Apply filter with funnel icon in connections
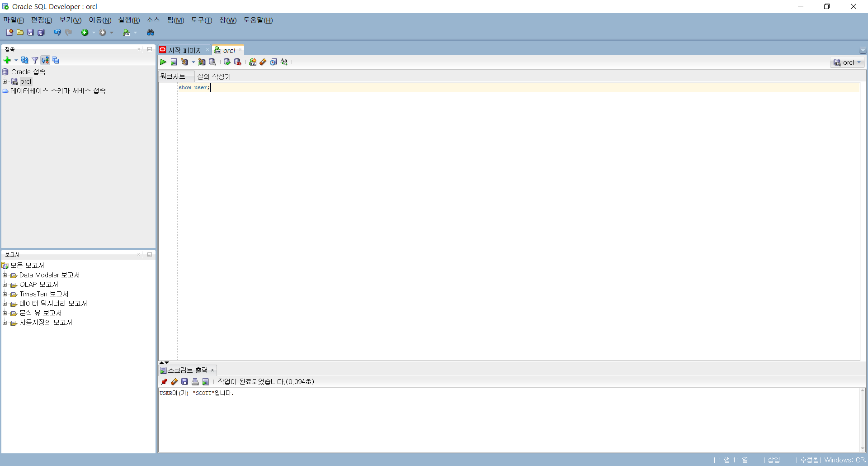This screenshot has width=868, height=466. coord(35,60)
